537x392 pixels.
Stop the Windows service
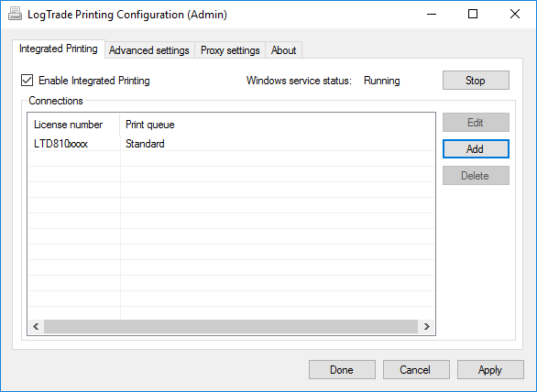point(476,81)
